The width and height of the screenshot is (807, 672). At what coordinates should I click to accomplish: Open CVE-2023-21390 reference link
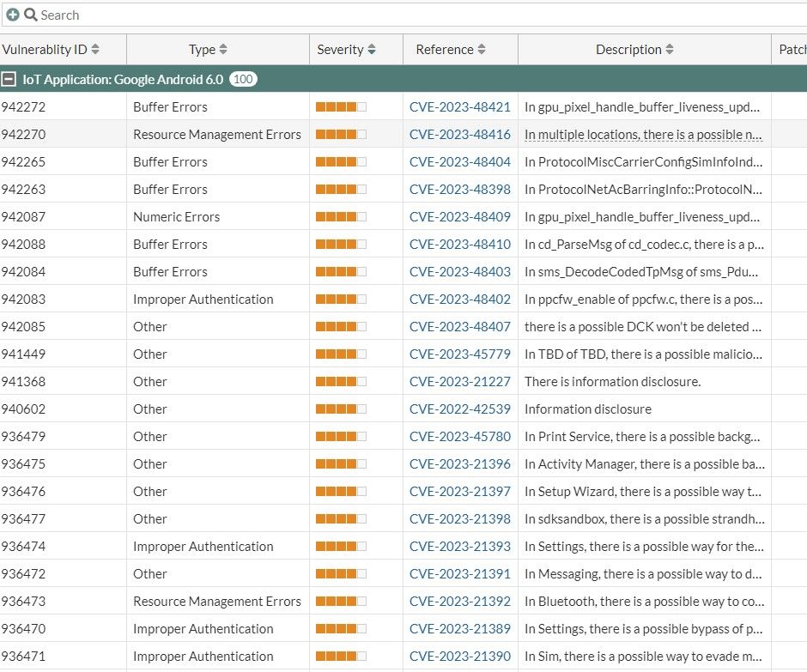pos(459,657)
